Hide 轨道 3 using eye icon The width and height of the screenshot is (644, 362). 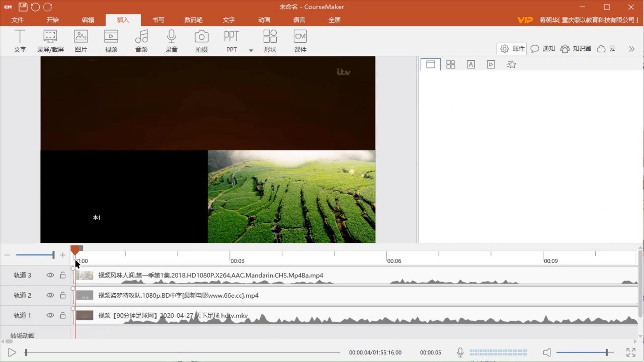click(x=50, y=275)
